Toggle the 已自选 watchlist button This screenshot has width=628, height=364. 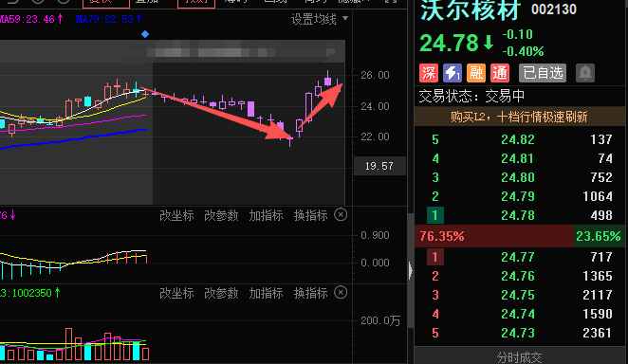coord(543,73)
